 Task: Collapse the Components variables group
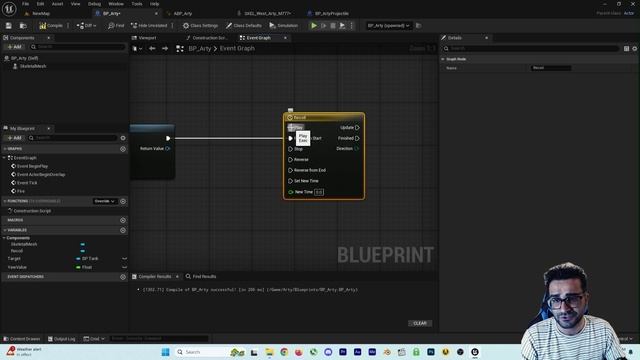(4, 238)
